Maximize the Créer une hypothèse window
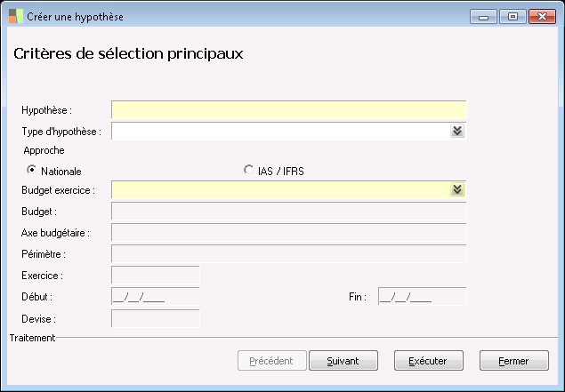 513,16
